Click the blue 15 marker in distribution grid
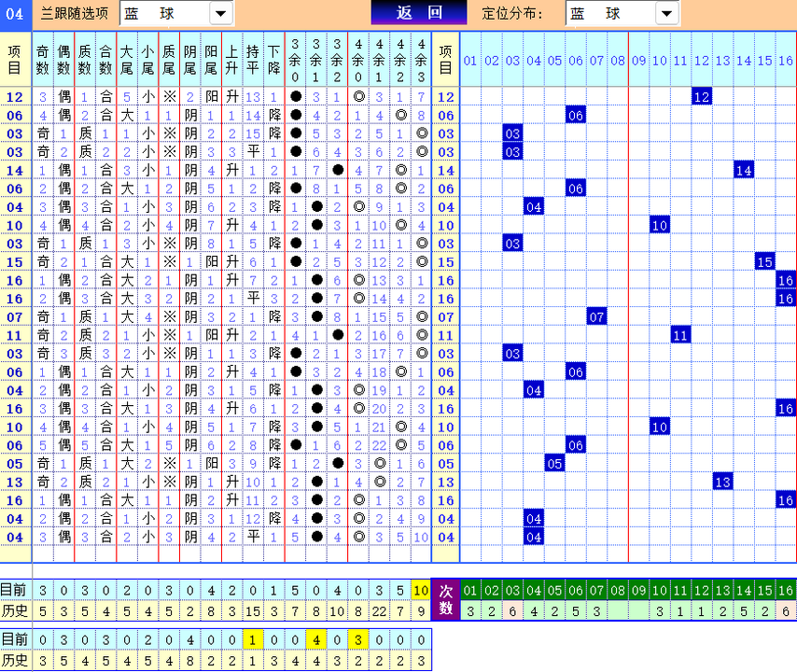Viewport: 797px width, 672px height. click(x=764, y=261)
